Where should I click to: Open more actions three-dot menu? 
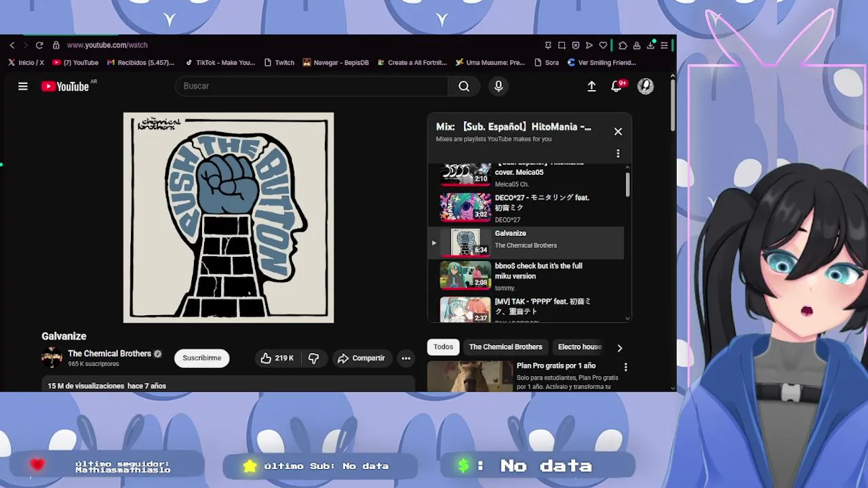coord(406,358)
